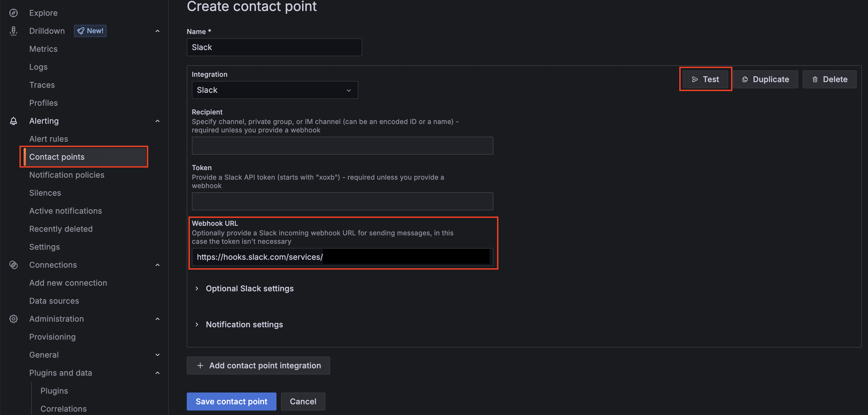This screenshot has width=868, height=415.
Task: Focus the Webhook URL input field
Action: click(x=342, y=257)
